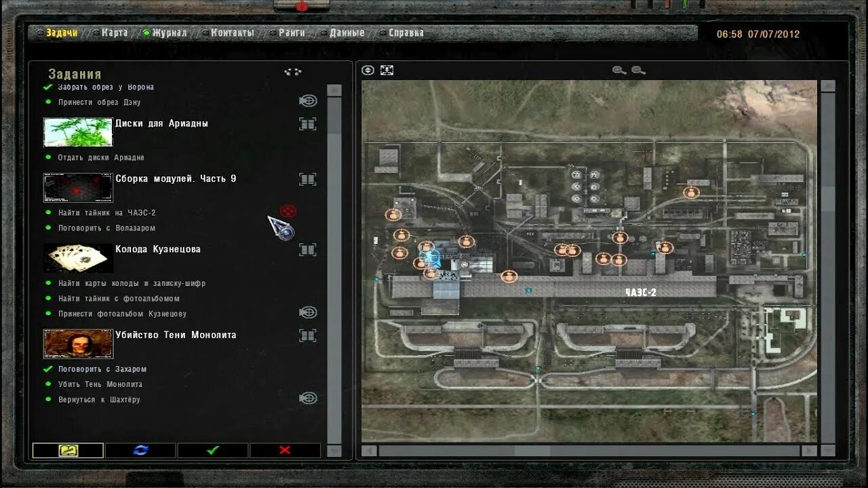This screenshot has height=488, width=868.
Task: Select the Ранги tab
Action: pyautogui.click(x=292, y=33)
